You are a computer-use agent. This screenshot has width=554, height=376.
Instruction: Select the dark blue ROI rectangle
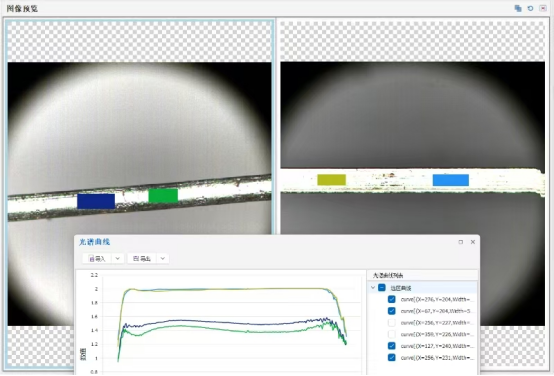(x=96, y=201)
